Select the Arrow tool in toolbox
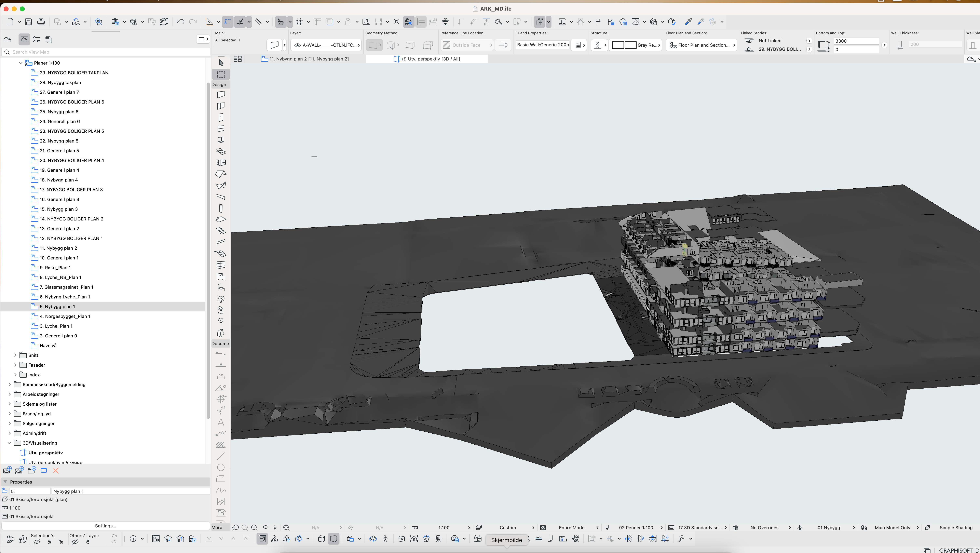The image size is (980, 553). coord(221,63)
